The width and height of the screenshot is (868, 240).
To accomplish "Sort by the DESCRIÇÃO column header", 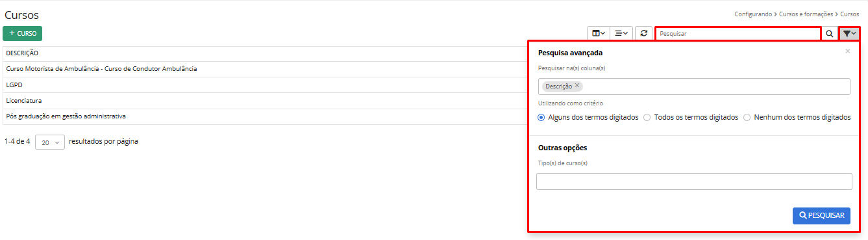I will (22, 53).
